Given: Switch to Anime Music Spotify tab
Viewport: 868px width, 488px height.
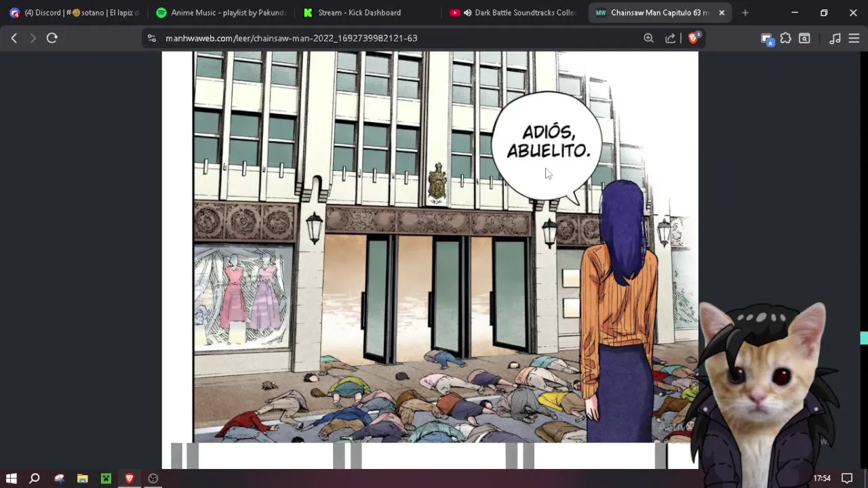Looking at the screenshot, I should point(221,13).
